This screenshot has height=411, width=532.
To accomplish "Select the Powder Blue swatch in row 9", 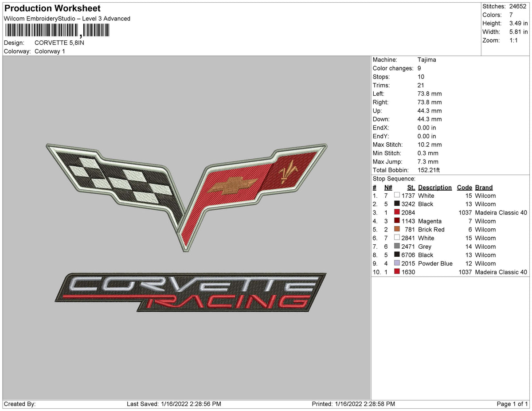I will [397, 263].
